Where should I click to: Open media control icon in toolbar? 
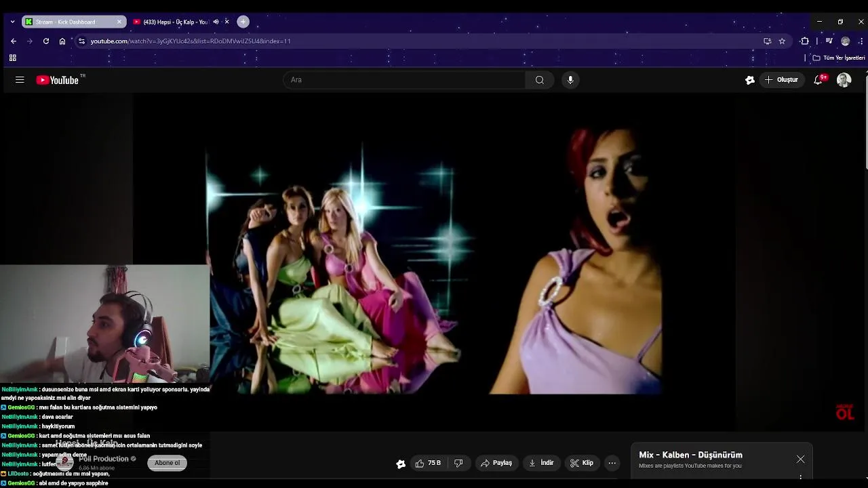[x=829, y=41]
